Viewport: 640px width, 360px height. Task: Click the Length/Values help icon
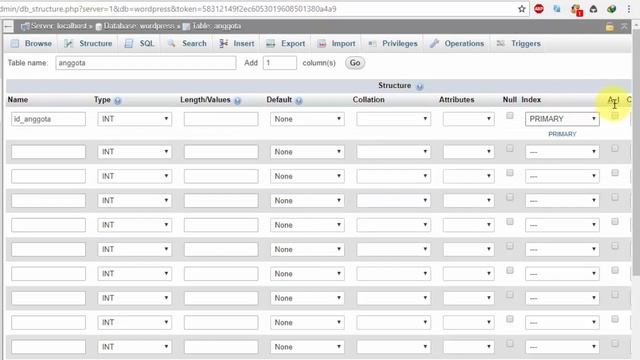pos(237,100)
